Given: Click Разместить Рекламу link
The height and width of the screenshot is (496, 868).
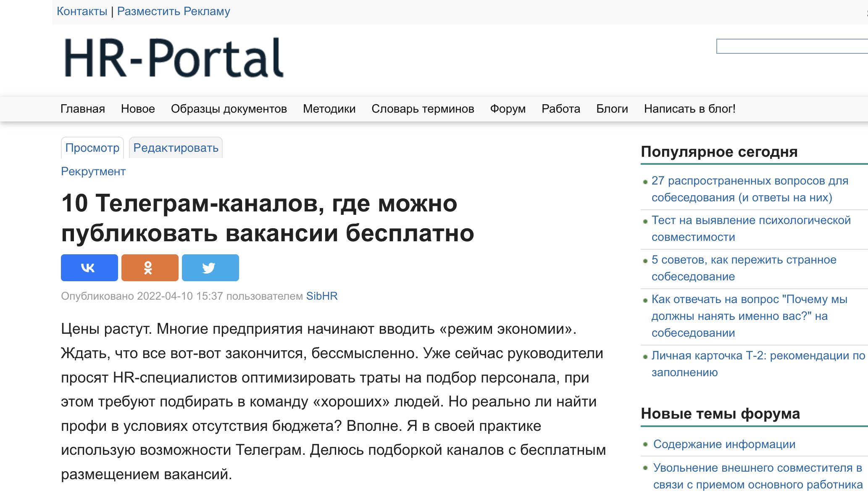Looking at the screenshot, I should (174, 11).
